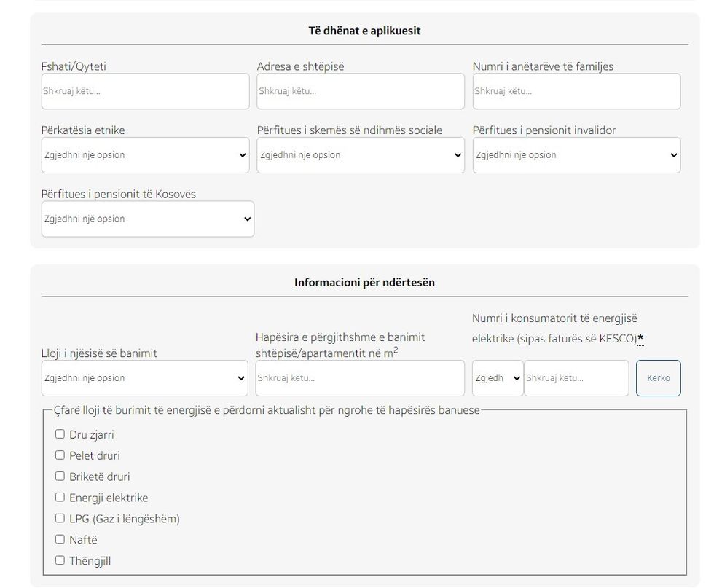Open Përfitues i pensionit invalidor dropdown
The height and width of the screenshot is (588, 714).
point(576,155)
